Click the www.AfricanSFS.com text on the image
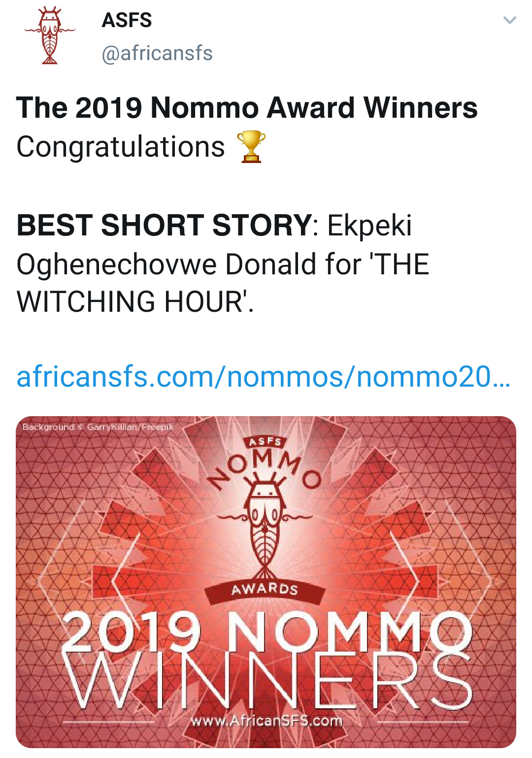532x758 pixels. click(x=266, y=721)
